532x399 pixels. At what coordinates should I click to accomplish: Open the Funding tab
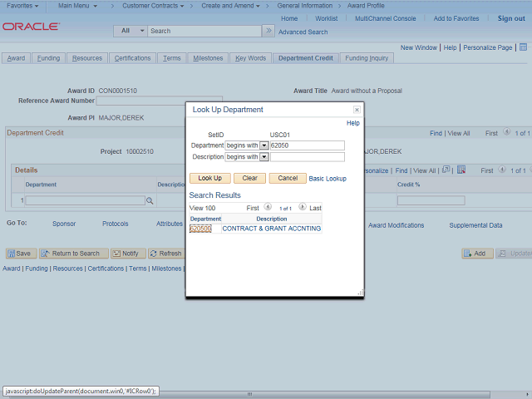click(x=48, y=58)
